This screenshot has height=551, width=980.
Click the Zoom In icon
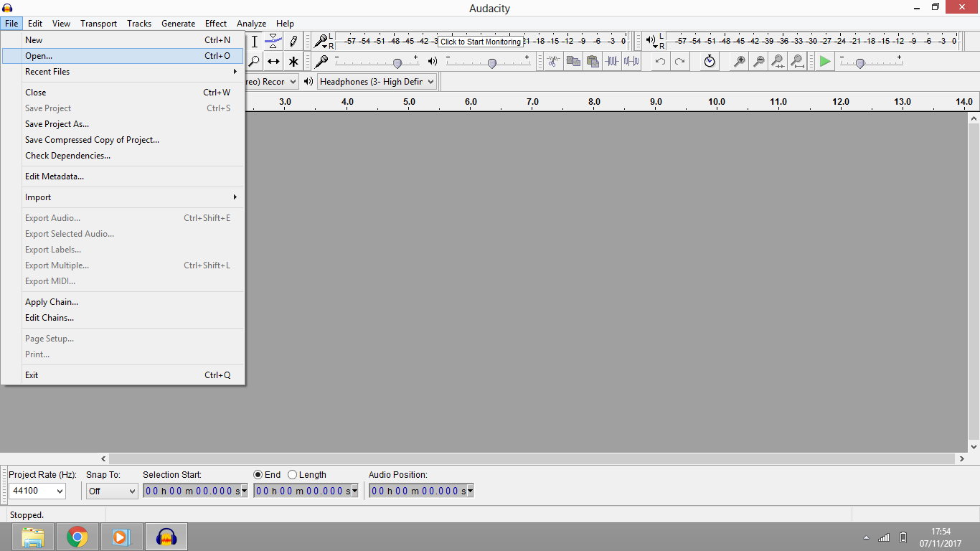coord(739,62)
